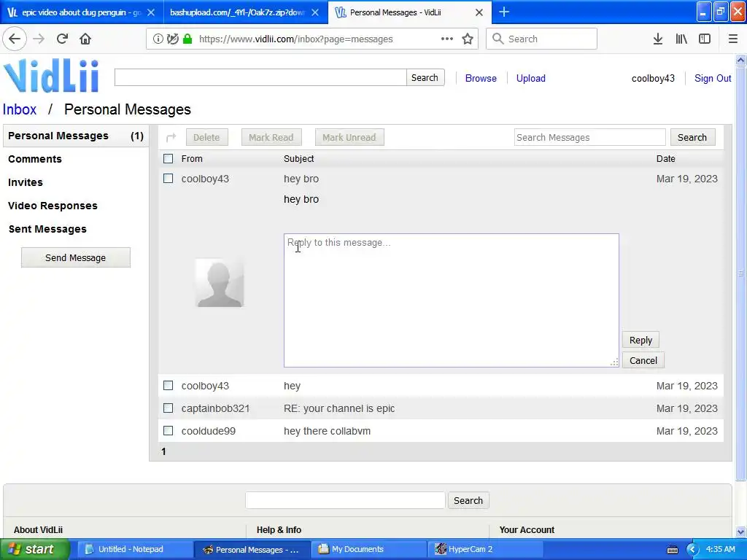Open Invites in the inbox sidebar
Image resolution: width=747 pixels, height=560 pixels.
click(x=26, y=182)
